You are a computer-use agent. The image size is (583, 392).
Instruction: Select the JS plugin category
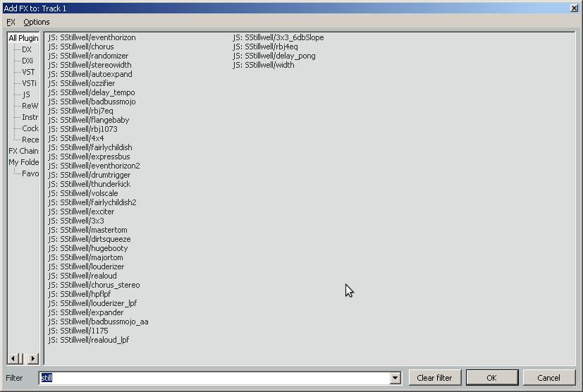[x=26, y=94]
